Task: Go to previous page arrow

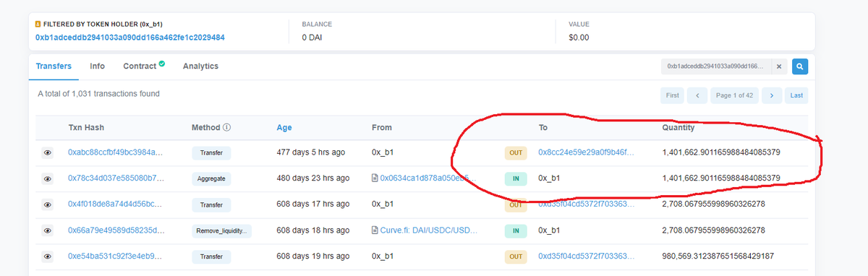Action: pyautogui.click(x=697, y=95)
